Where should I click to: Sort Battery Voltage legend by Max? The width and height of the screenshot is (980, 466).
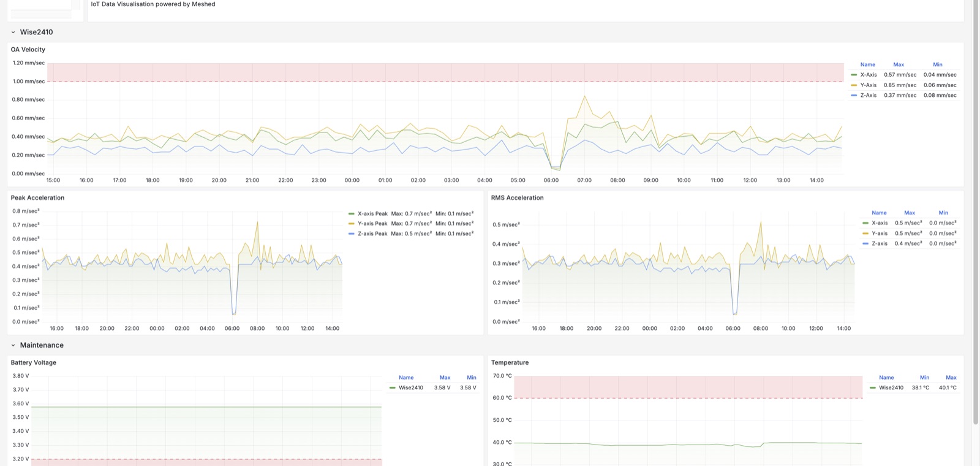coord(445,378)
